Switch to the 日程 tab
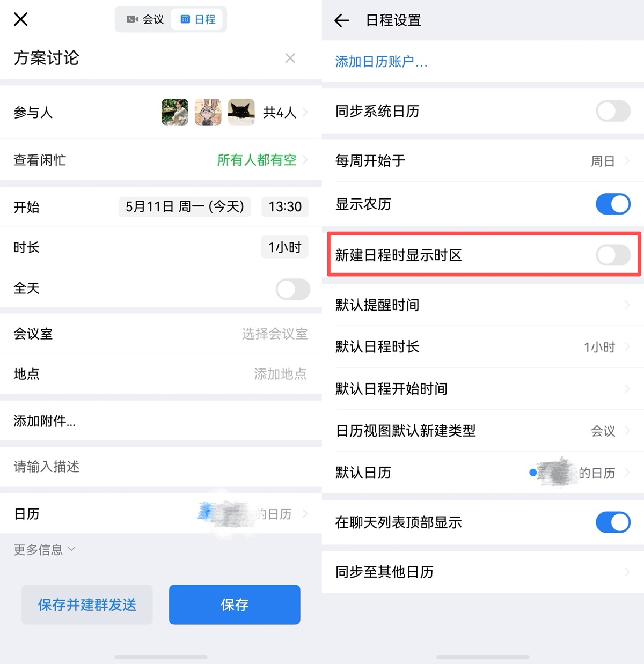The image size is (644, 664). click(x=198, y=19)
